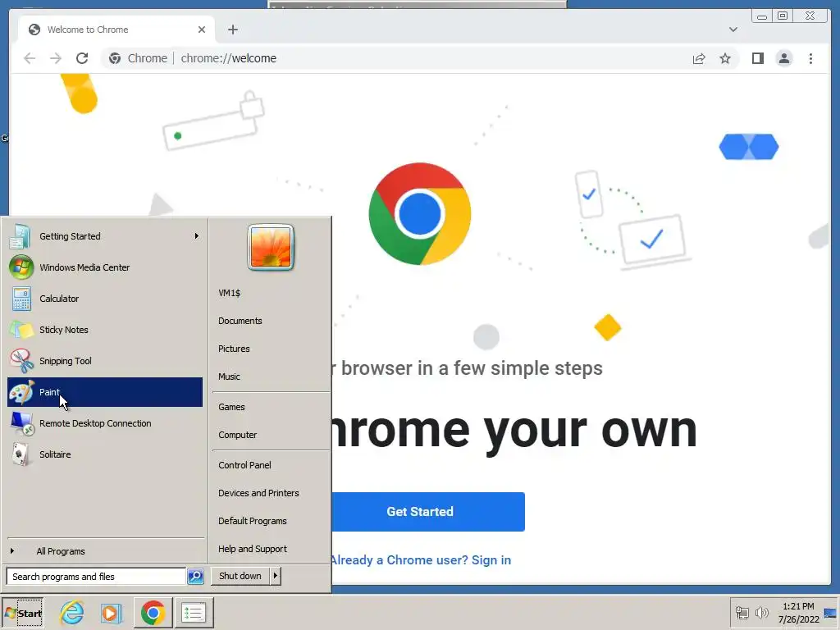Close the Welcome to Chrome tab

tap(202, 30)
